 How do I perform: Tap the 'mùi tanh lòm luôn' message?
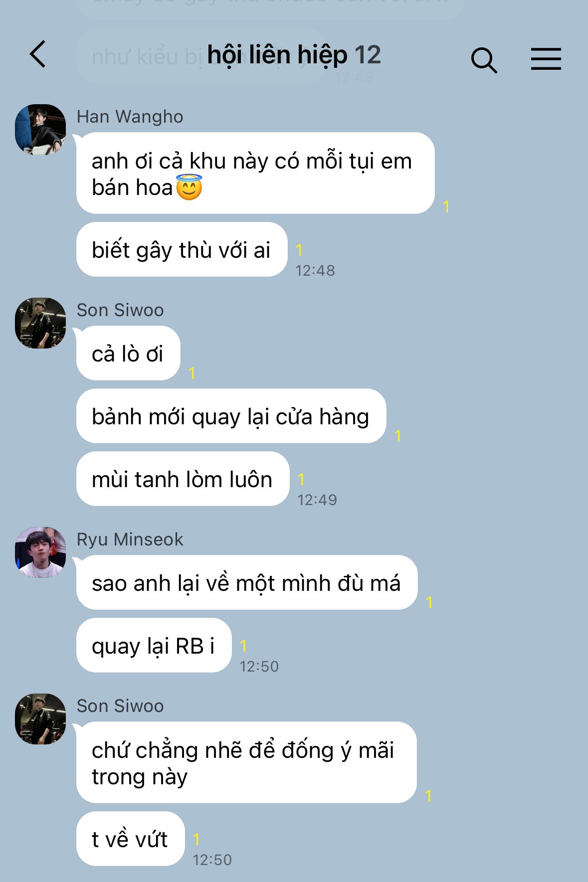tap(183, 479)
